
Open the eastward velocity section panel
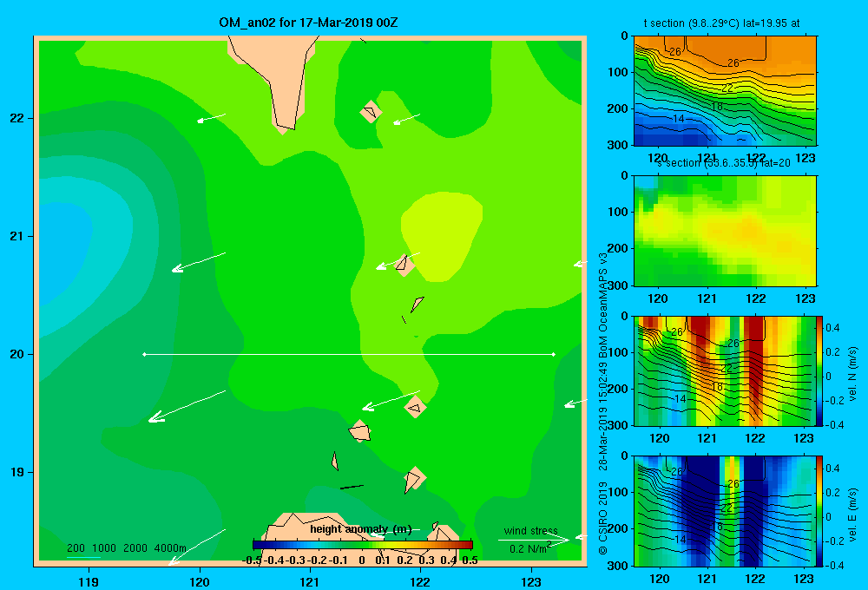coord(725,511)
